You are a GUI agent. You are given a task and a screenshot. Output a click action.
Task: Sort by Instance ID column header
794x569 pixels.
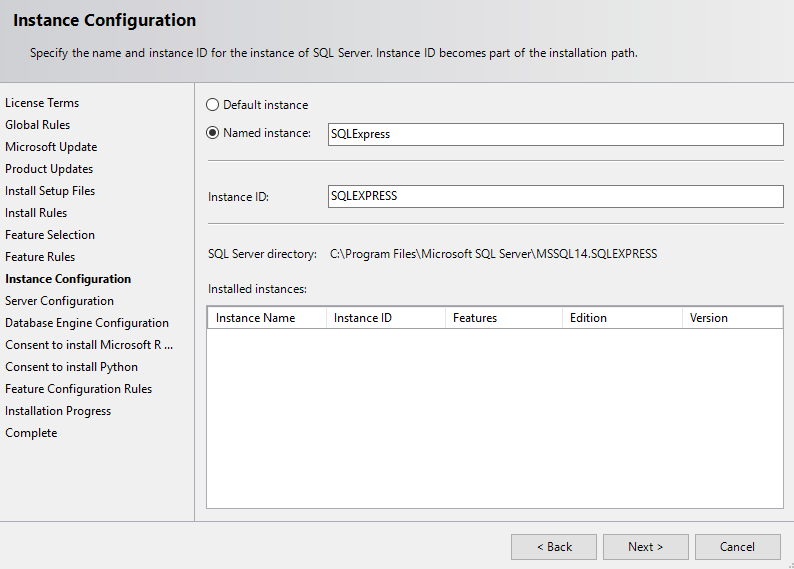coord(386,318)
